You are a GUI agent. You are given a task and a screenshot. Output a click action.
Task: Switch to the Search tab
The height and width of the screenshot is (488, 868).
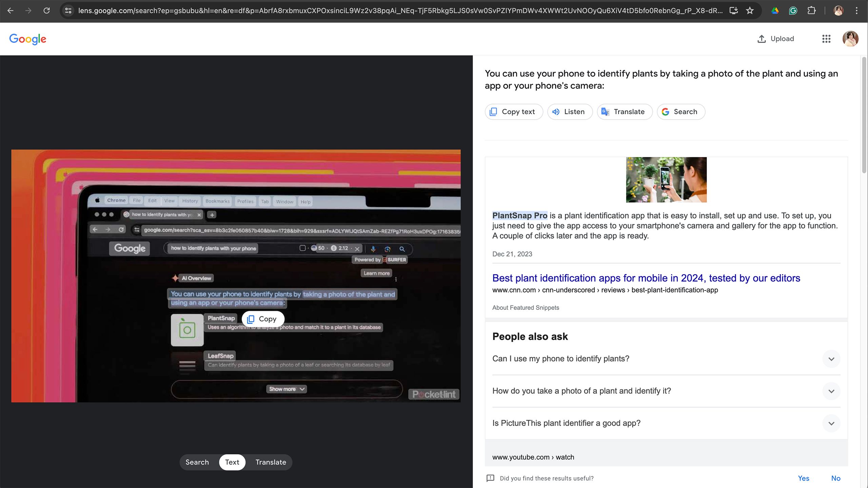pos(197,462)
